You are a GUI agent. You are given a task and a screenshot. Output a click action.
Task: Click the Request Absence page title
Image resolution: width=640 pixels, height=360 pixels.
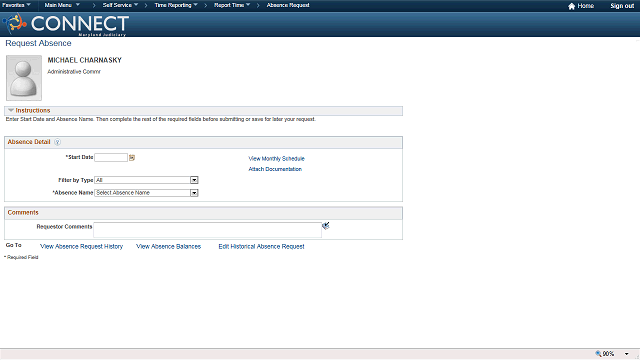tap(38, 43)
